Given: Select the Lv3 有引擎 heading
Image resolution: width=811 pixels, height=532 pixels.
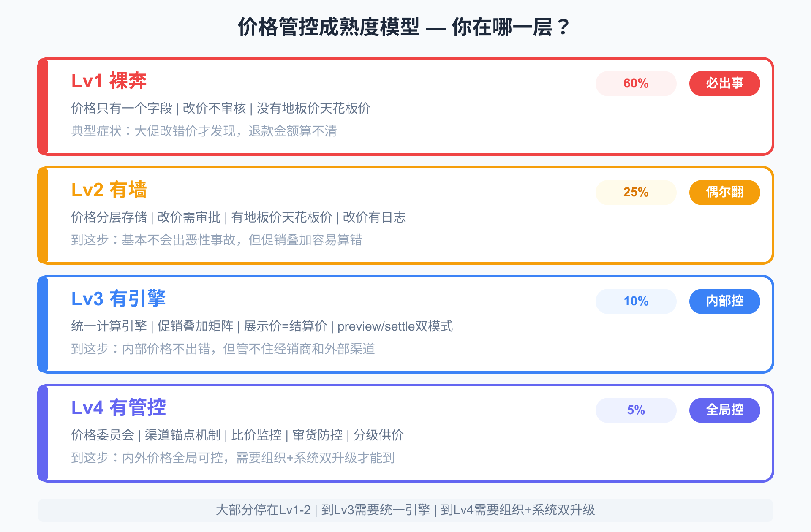Looking at the screenshot, I should pyautogui.click(x=118, y=299).
